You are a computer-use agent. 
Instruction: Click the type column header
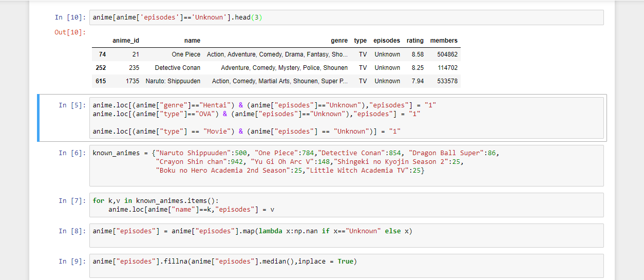pyautogui.click(x=361, y=41)
